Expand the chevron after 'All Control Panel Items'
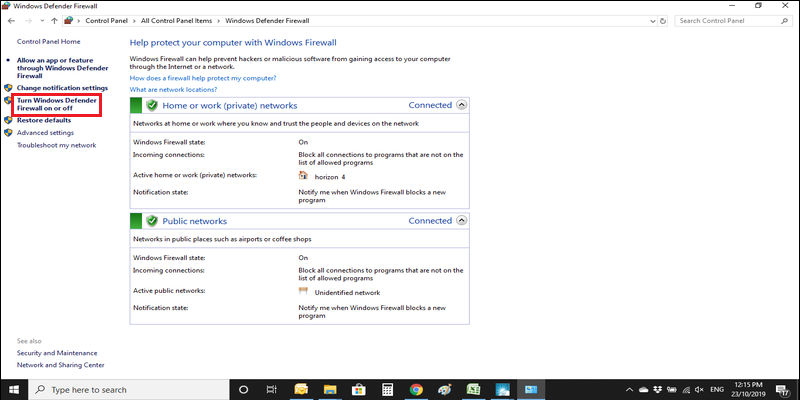Image resolution: width=800 pixels, height=400 pixels. pos(218,21)
